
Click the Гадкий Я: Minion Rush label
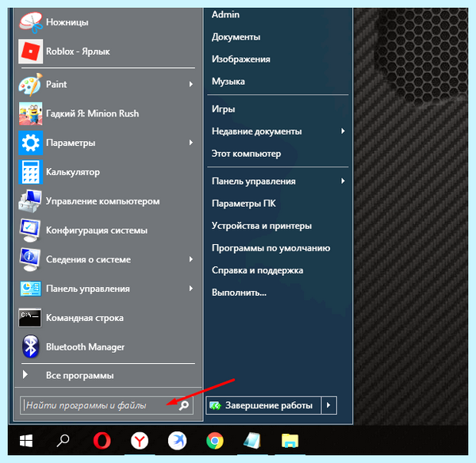tap(92, 113)
